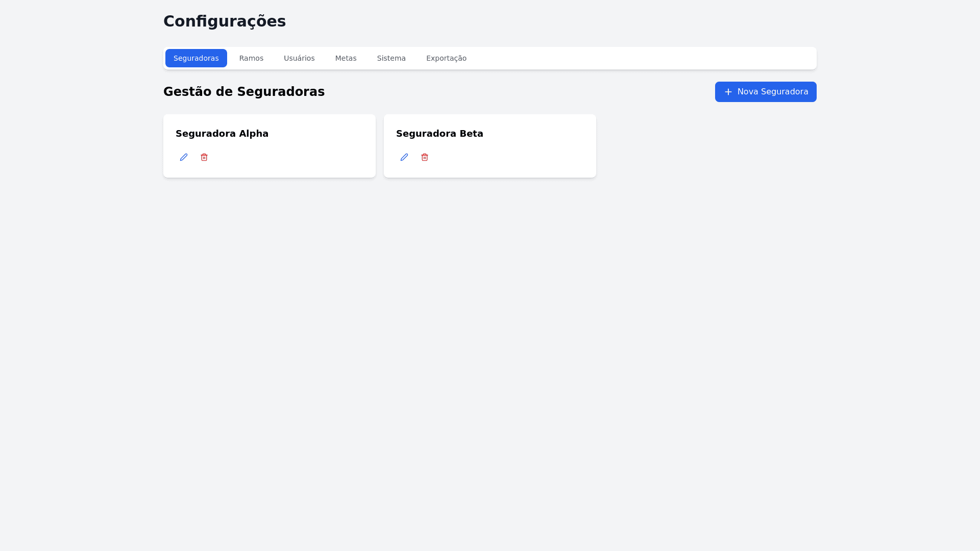Show the Sistema tab
This screenshot has width=980, height=551.
click(x=391, y=58)
